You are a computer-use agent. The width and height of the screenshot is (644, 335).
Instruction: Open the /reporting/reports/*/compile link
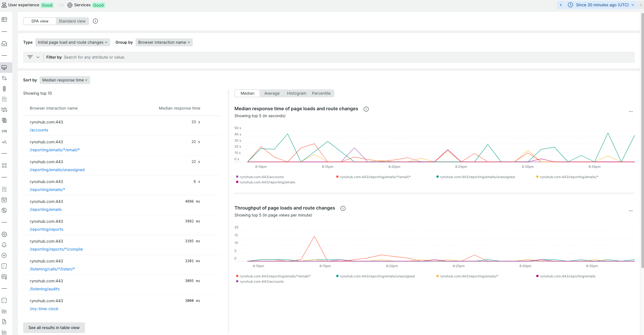56,249
